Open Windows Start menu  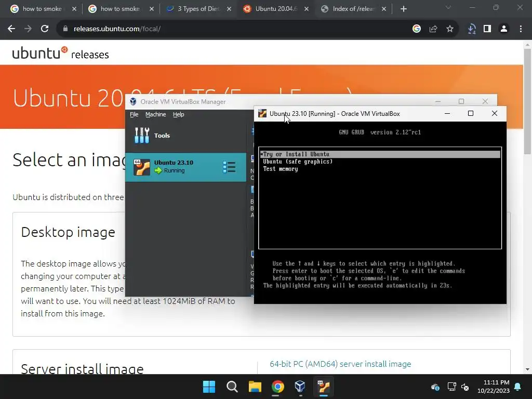[x=209, y=387]
